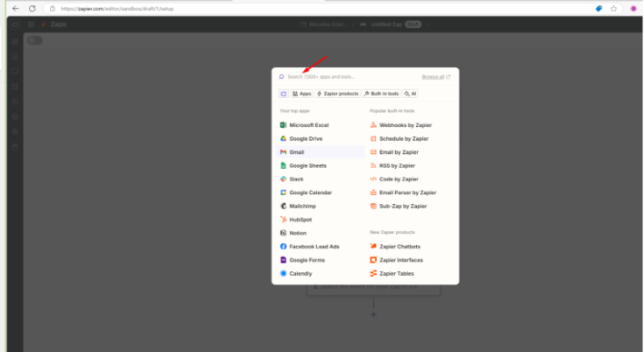Add a step with the plus button

coord(373,315)
